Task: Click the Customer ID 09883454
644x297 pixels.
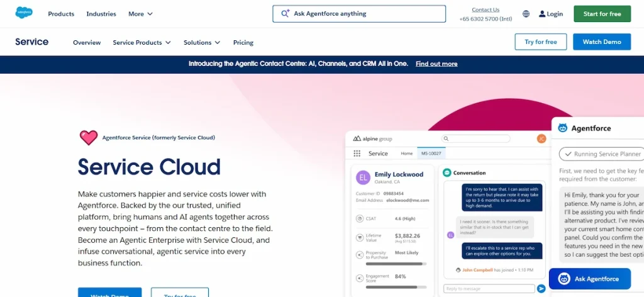Action: tap(394, 193)
